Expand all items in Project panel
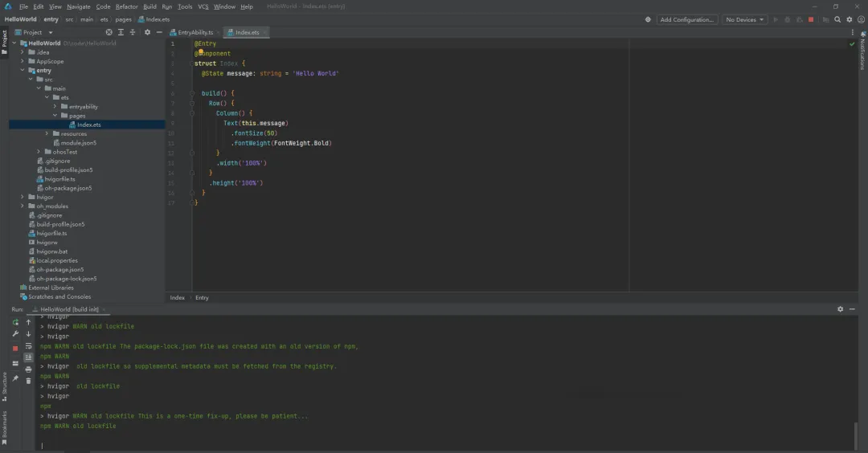The height and width of the screenshot is (453, 868). coord(121,33)
